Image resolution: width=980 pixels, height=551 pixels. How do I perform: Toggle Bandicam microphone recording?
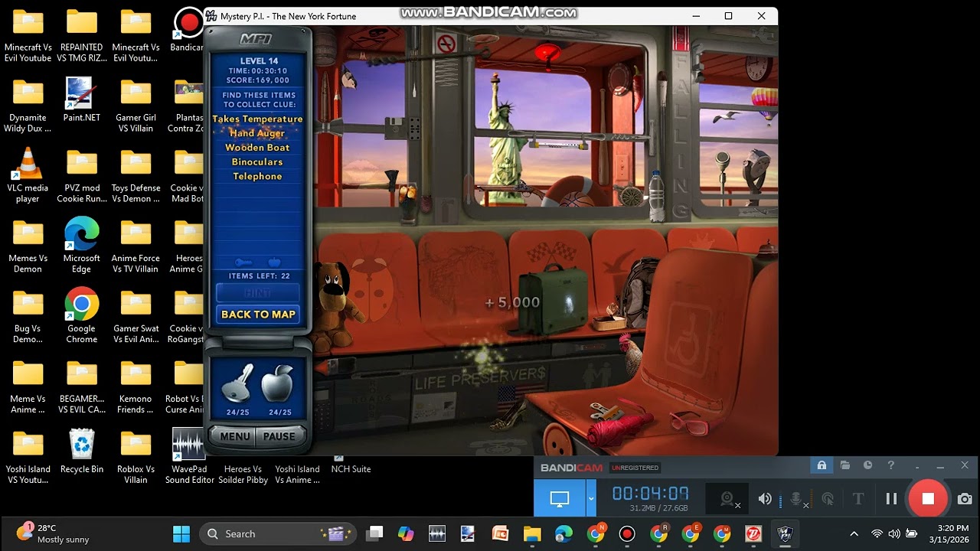[797, 499]
